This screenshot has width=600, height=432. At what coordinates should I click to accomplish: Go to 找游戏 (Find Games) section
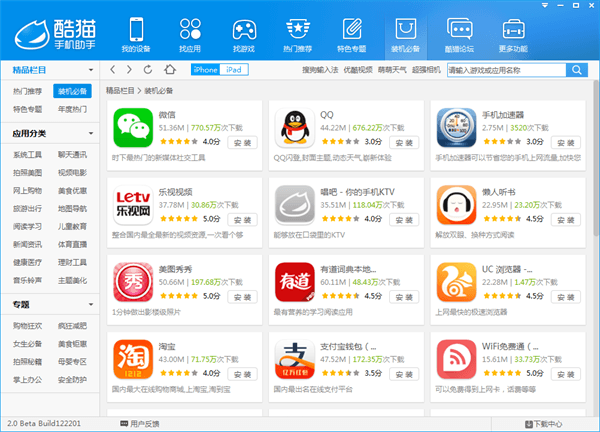(243, 33)
